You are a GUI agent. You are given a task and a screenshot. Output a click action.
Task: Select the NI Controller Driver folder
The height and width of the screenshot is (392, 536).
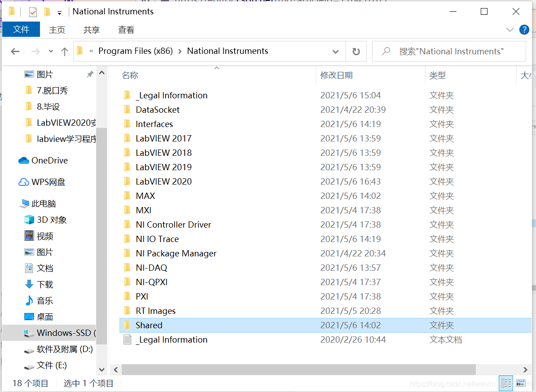[173, 225]
